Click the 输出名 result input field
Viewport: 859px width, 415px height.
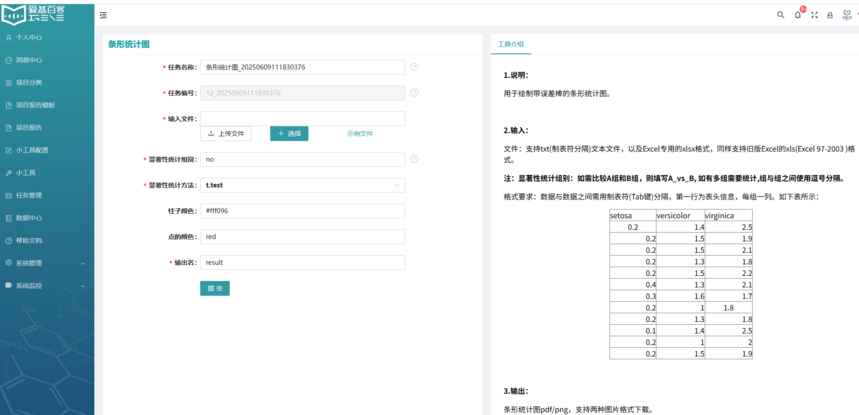[302, 262]
